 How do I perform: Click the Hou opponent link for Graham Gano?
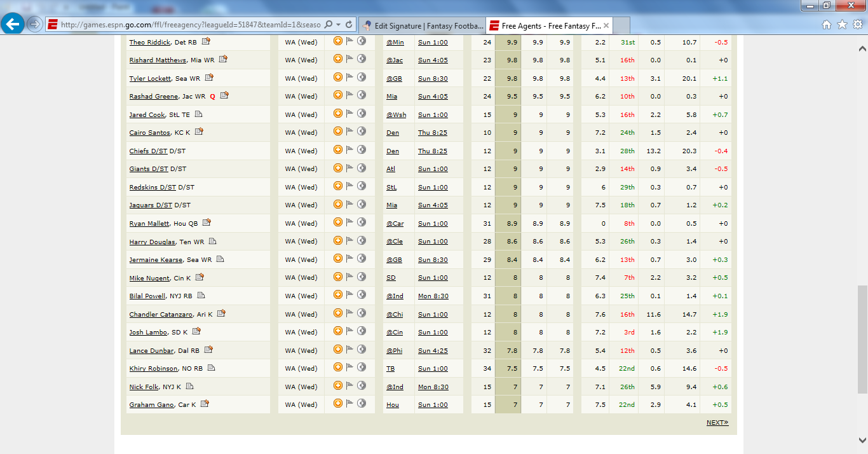(393, 404)
